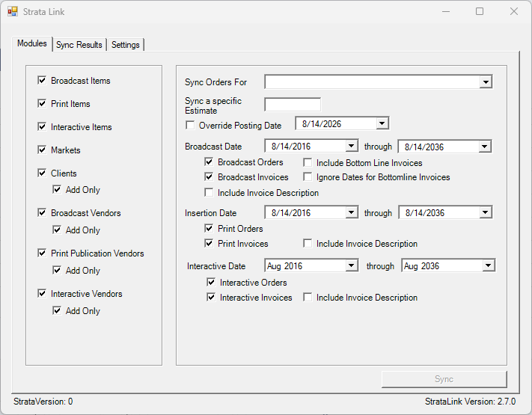
Task: Click the StrataLink Version: 2.7.0 text
Action: coord(470,402)
